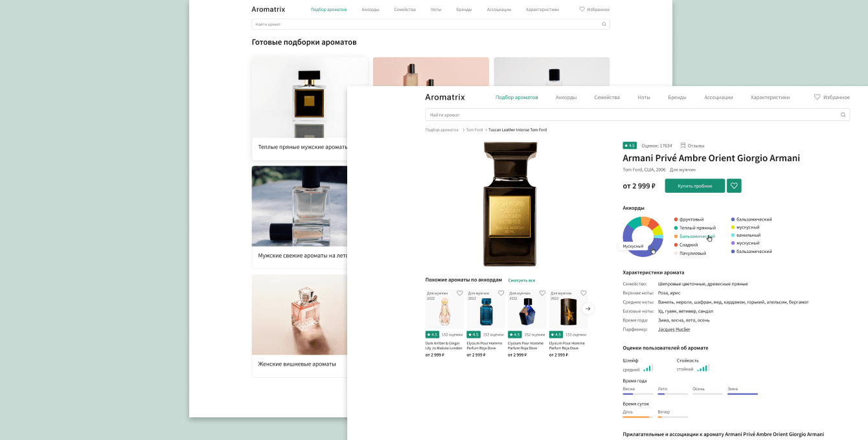Open Ноты in the product page navigation

pos(644,97)
